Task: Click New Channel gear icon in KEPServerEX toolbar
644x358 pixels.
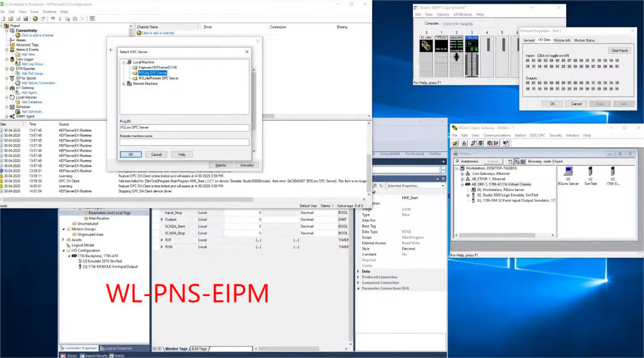Action: click(x=35, y=19)
